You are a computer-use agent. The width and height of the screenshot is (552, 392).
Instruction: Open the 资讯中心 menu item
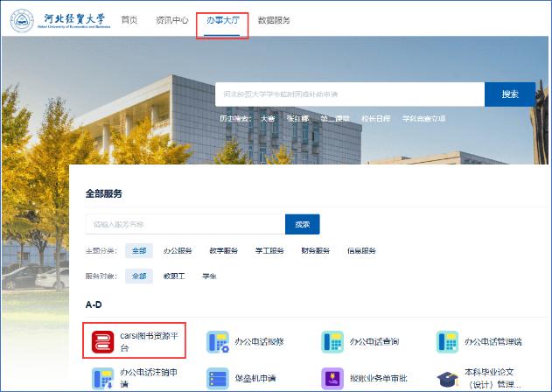pos(171,20)
